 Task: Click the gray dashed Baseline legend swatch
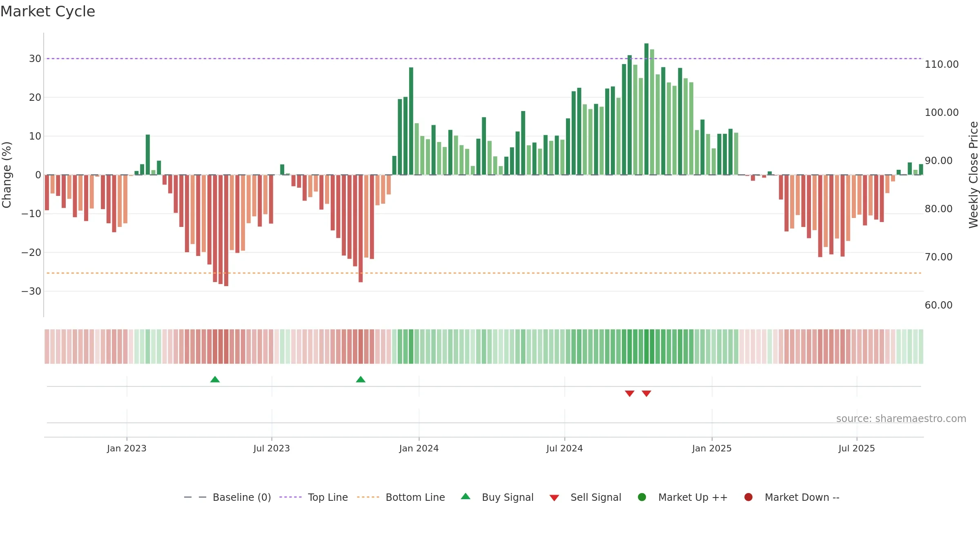(195, 497)
